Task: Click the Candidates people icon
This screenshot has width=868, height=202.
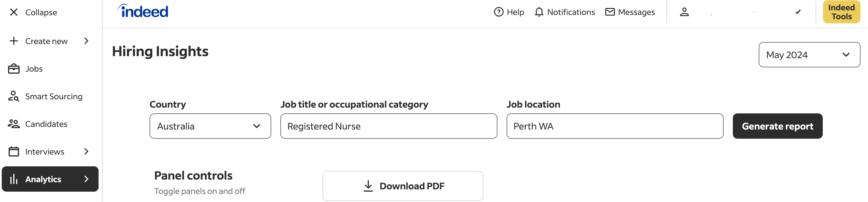Action: pos(14,124)
